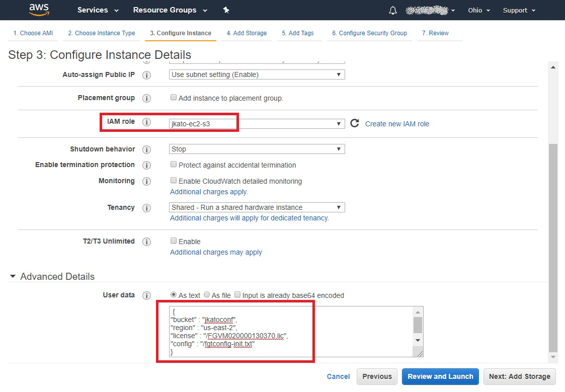Go to 7. Review tab
Viewport: 565px width, 392px height.
pyautogui.click(x=435, y=33)
